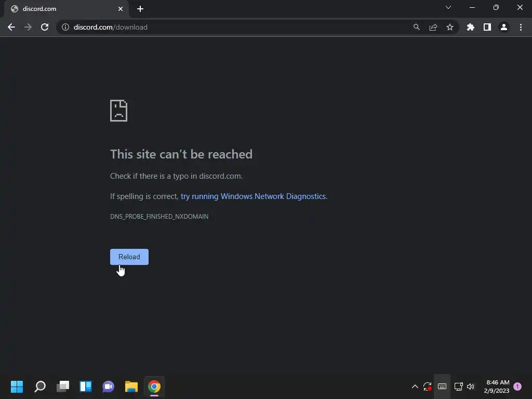Go back to the previous page
This screenshot has width=532, height=399.
(11, 27)
